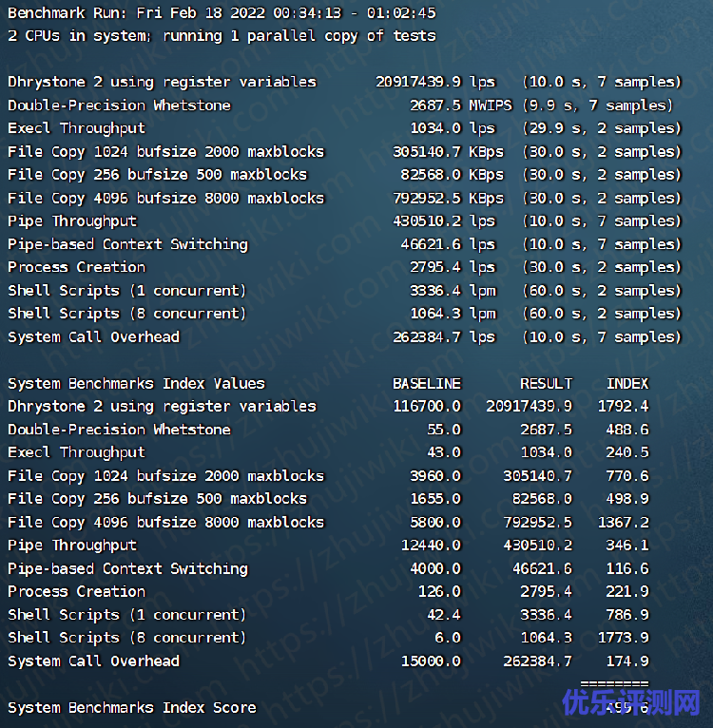
Task: Click the Benchmark Run date header line
Action: pyautogui.click(x=222, y=12)
